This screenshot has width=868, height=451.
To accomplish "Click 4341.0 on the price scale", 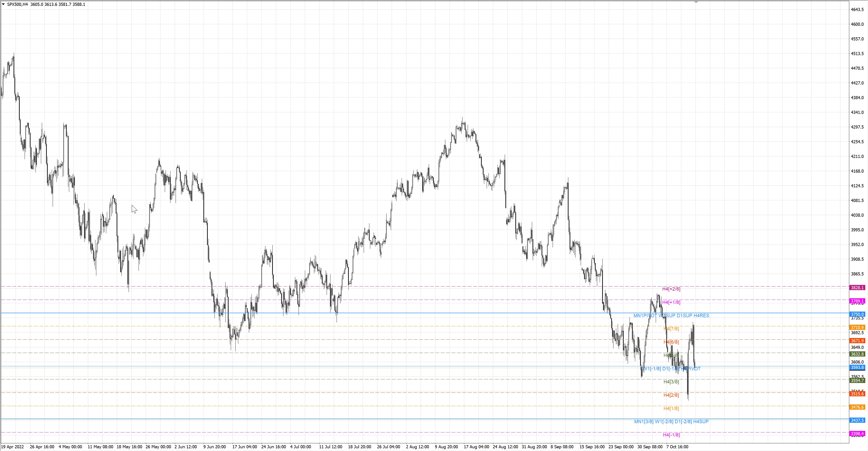I will click(857, 112).
